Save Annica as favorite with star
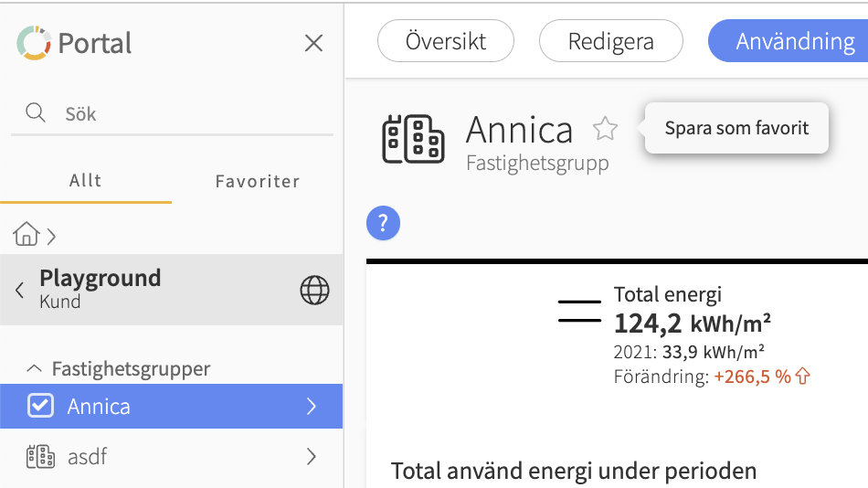Screen dimensions: 868x488 point(605,129)
